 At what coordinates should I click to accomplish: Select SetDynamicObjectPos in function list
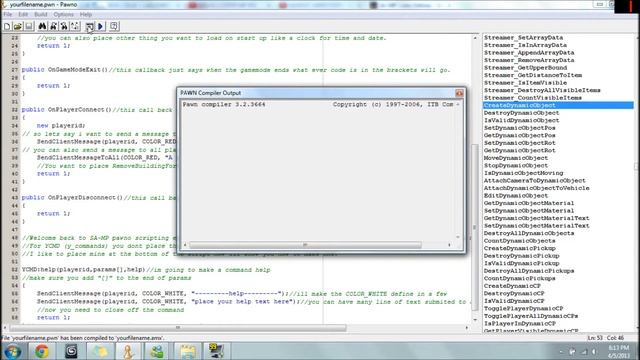[x=519, y=128]
